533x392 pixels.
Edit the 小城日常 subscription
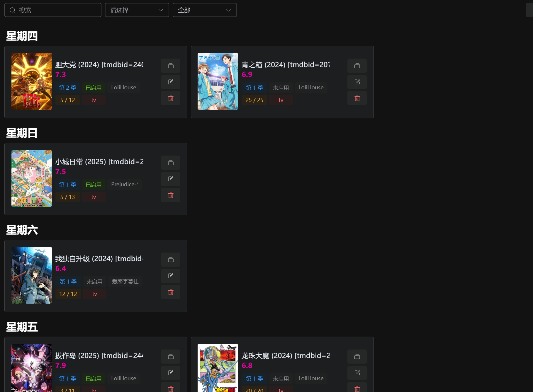(171, 179)
